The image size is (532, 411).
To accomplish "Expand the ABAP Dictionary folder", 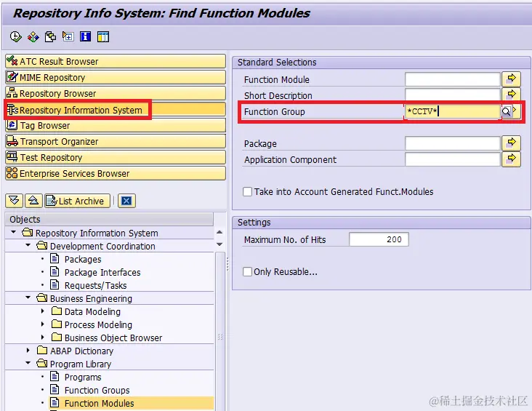I will point(28,350).
